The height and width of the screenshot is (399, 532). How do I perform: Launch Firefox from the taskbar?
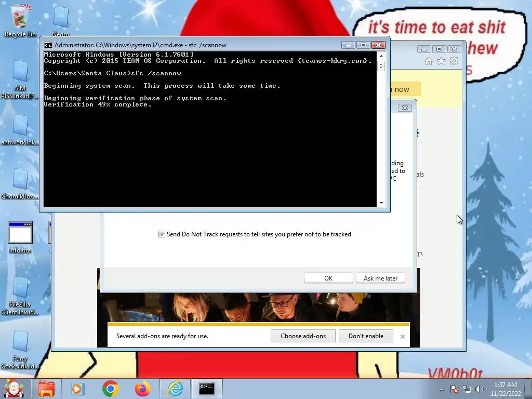tap(143, 389)
